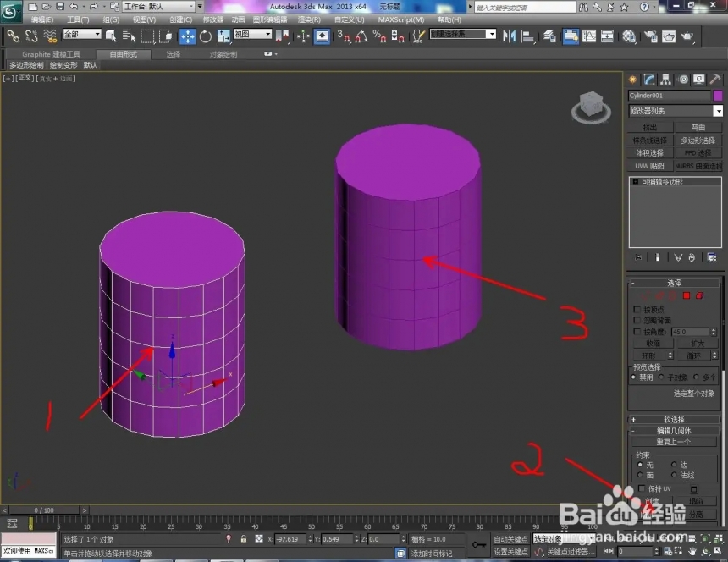Open the Render Setup teapot icon
The height and width of the screenshot is (562, 728).
[x=651, y=36]
